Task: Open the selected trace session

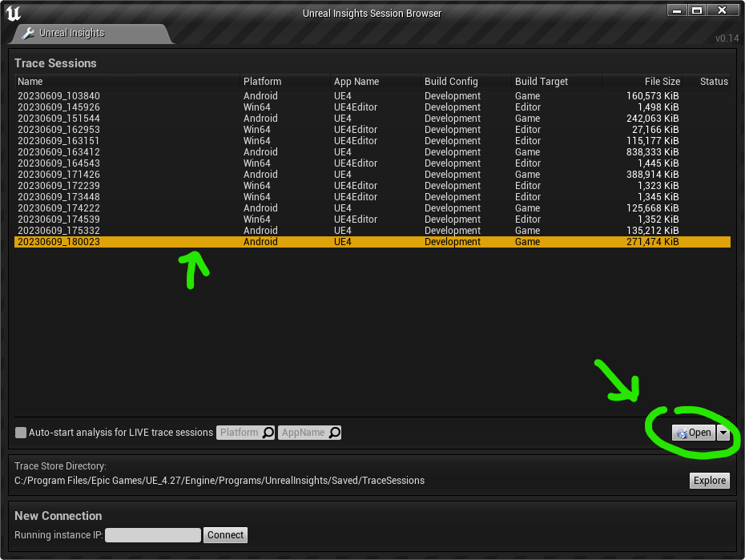Action: (694, 433)
